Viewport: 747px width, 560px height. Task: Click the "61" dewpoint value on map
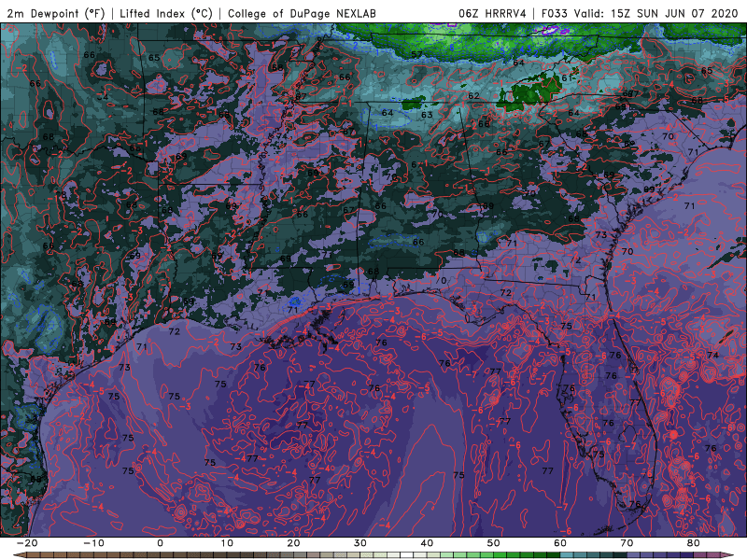coord(568,78)
